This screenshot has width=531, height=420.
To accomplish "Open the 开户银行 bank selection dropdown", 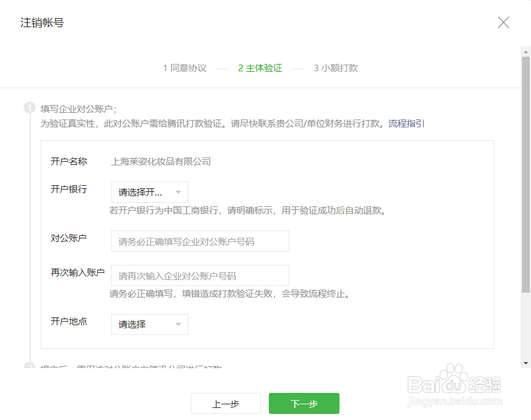I will click(149, 192).
